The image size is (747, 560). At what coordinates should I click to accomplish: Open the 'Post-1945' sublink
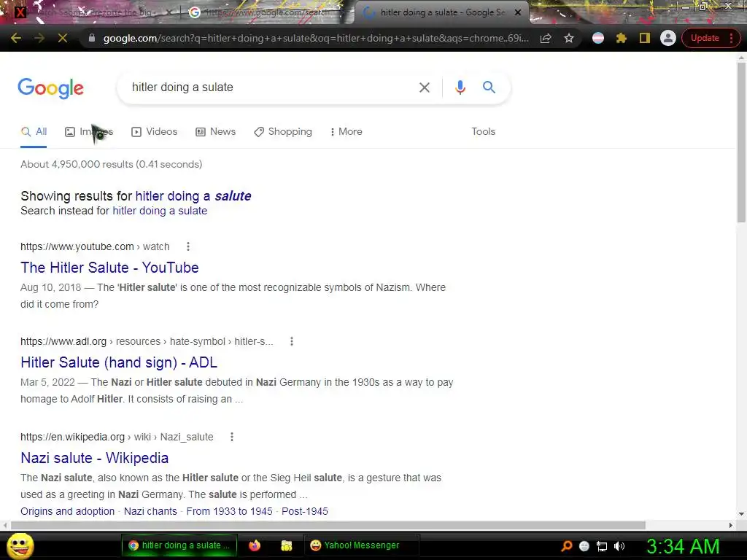304,511
